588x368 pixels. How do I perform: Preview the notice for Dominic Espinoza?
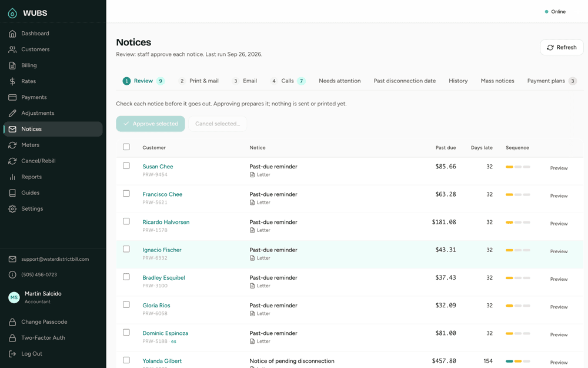tap(559, 334)
